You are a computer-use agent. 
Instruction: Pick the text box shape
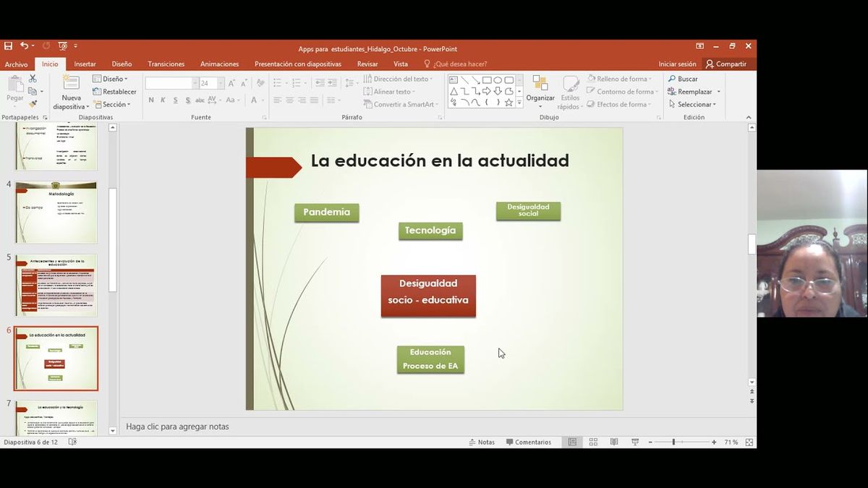coord(454,80)
